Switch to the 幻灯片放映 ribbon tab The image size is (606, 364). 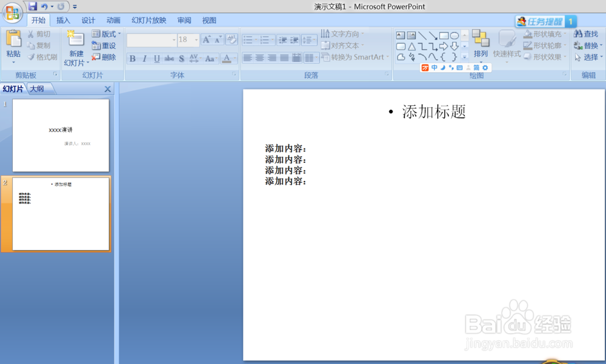[x=149, y=21]
